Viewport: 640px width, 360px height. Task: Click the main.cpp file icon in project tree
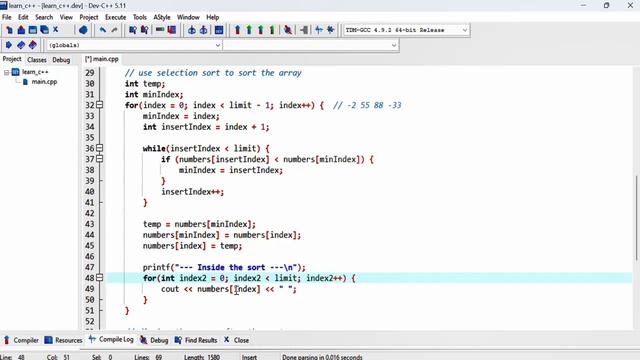[x=25, y=82]
